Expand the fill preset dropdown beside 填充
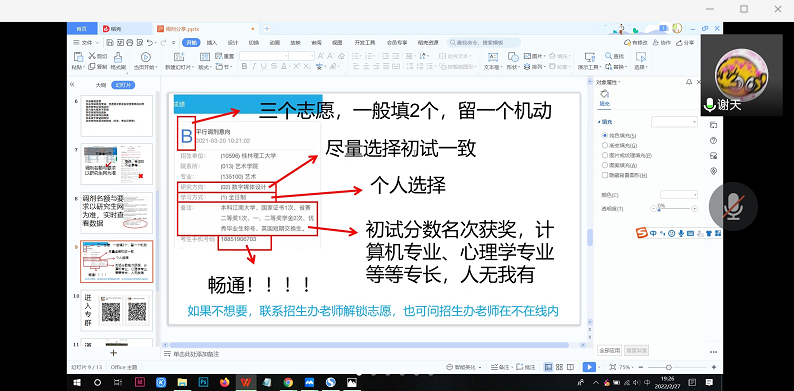 [674, 122]
